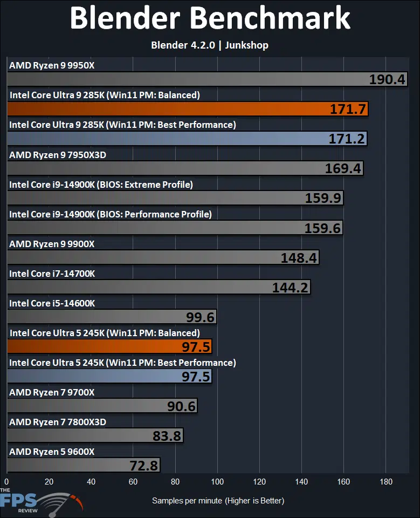Select the AMD Ryzen 5 9600X label
The width and height of the screenshot is (420, 518).
point(52,452)
